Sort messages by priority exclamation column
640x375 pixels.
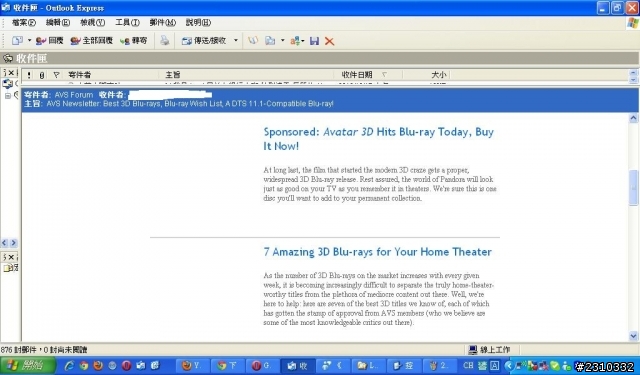pyautogui.click(x=29, y=75)
